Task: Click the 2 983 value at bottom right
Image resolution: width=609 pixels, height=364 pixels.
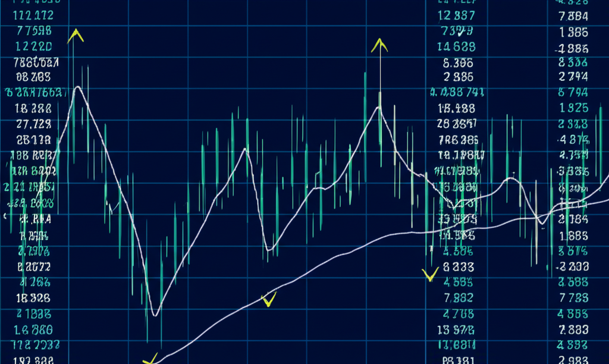Action: (573, 360)
